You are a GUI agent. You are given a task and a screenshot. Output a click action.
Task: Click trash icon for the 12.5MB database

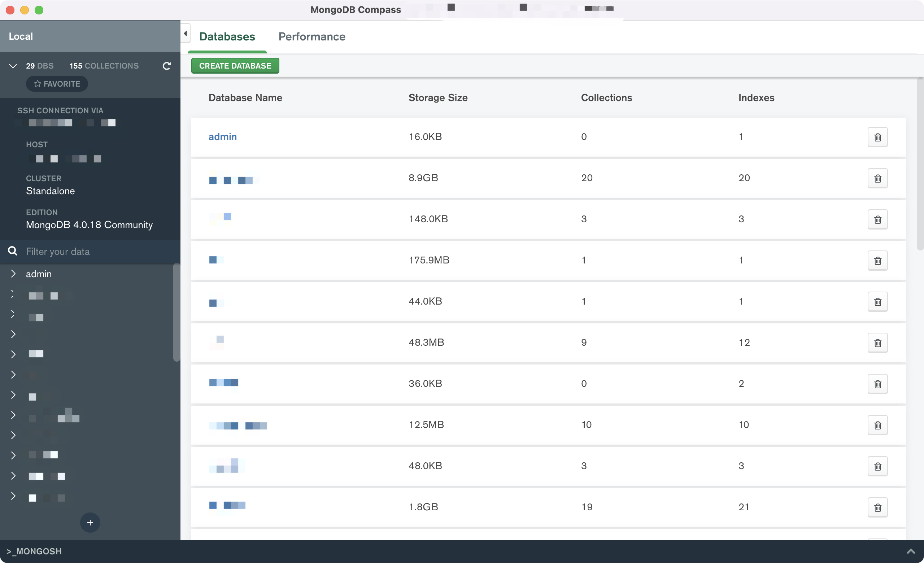coord(877,425)
